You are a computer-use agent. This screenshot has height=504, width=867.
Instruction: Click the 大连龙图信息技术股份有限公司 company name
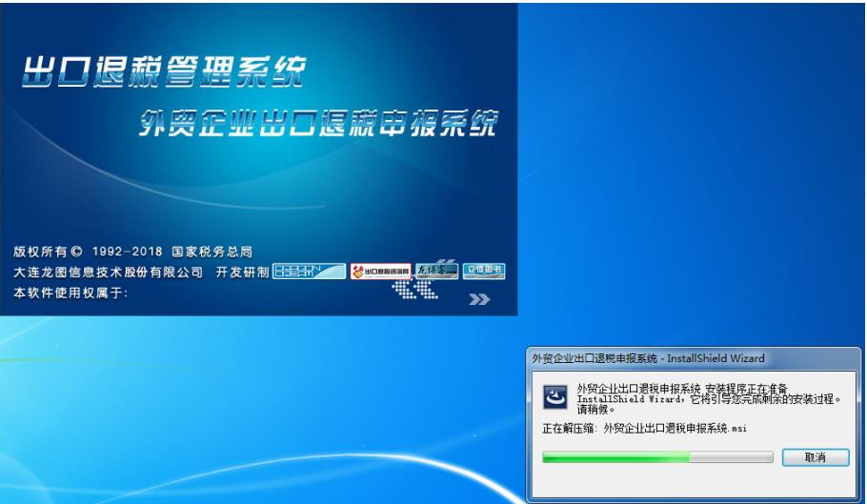pyautogui.click(x=109, y=272)
